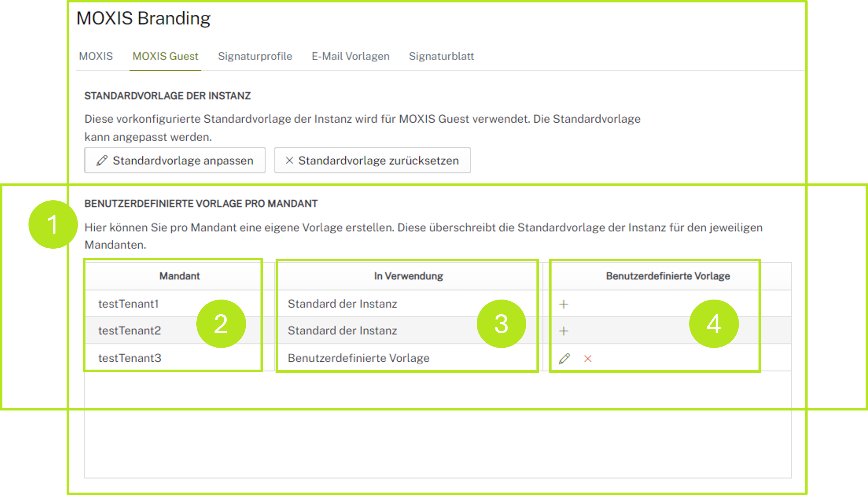Go to E-Mail Vorlagen tab
This screenshot has height=495, width=868.
point(350,56)
